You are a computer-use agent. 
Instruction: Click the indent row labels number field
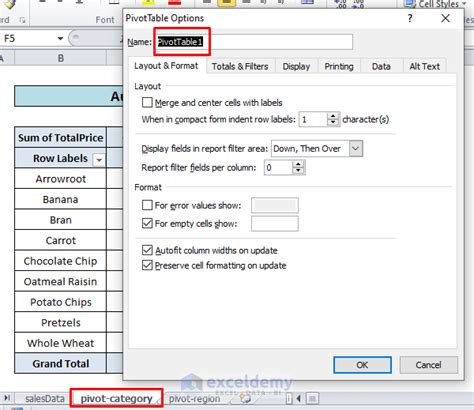(313, 119)
